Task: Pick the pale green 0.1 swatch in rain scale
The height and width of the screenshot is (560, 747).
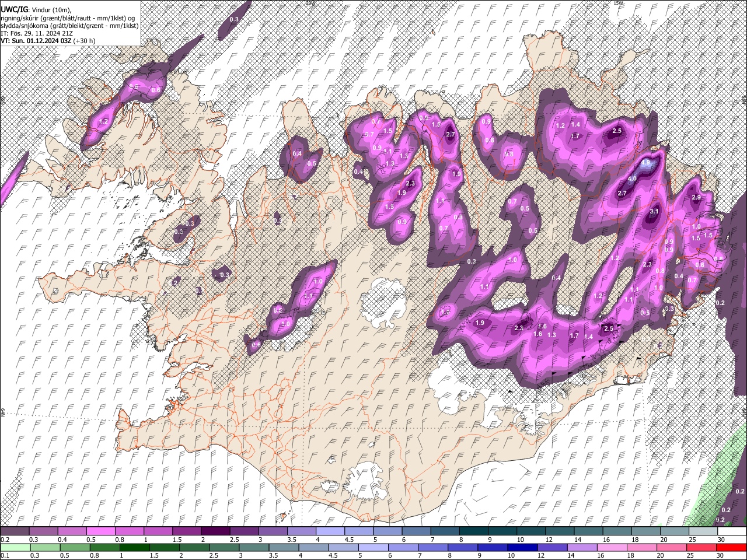Action: tap(15, 547)
